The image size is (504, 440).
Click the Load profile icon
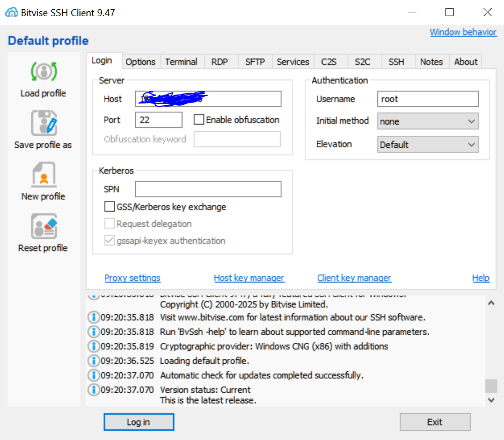tap(43, 72)
